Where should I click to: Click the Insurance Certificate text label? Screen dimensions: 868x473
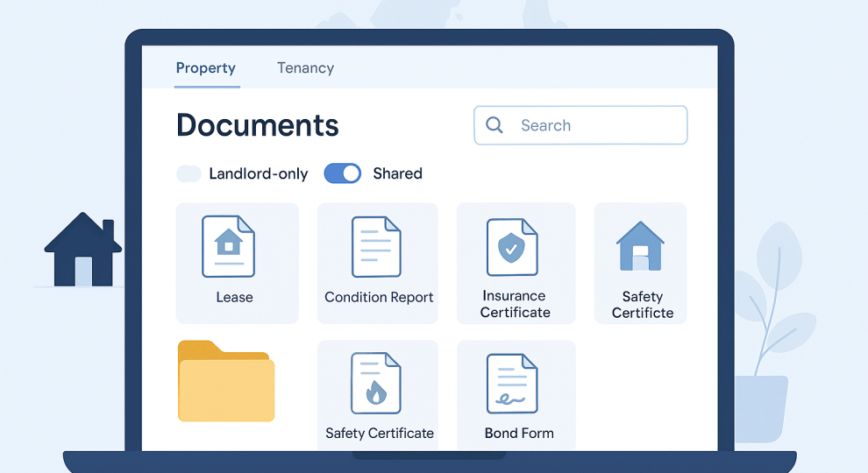pyautogui.click(x=516, y=304)
